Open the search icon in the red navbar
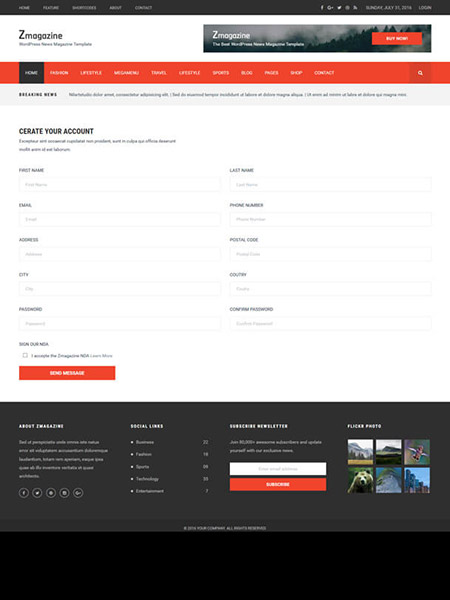 pyautogui.click(x=420, y=73)
